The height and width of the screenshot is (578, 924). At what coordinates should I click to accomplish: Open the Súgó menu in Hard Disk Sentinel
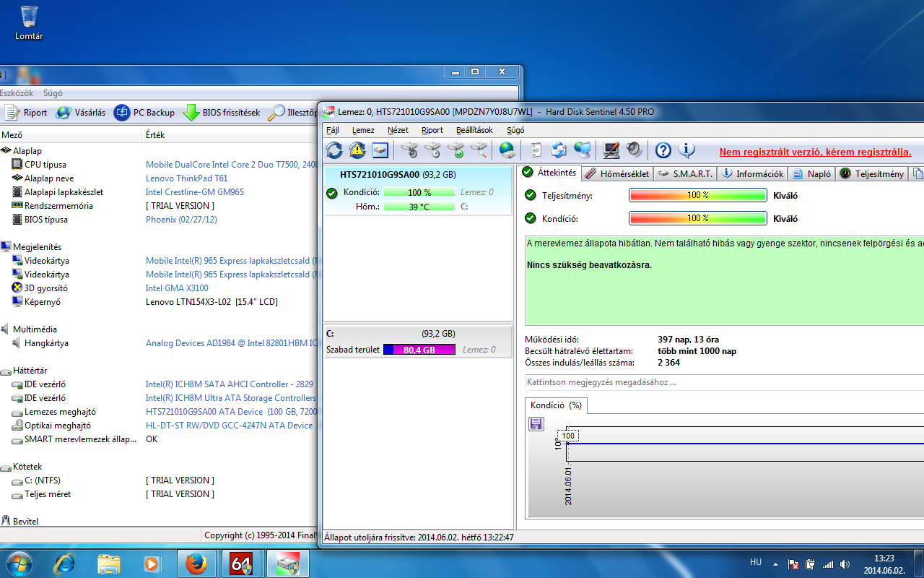515,130
